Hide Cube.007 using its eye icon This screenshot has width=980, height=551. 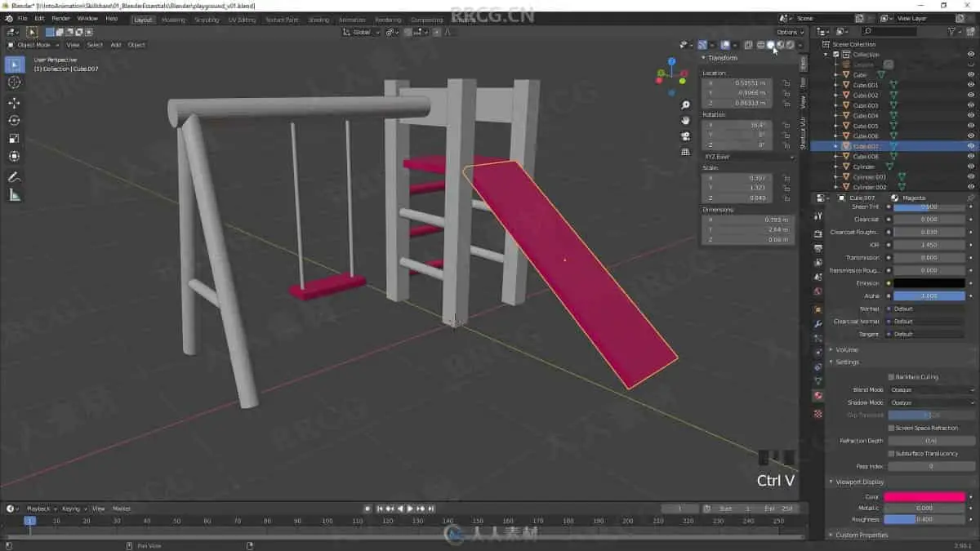(971, 146)
